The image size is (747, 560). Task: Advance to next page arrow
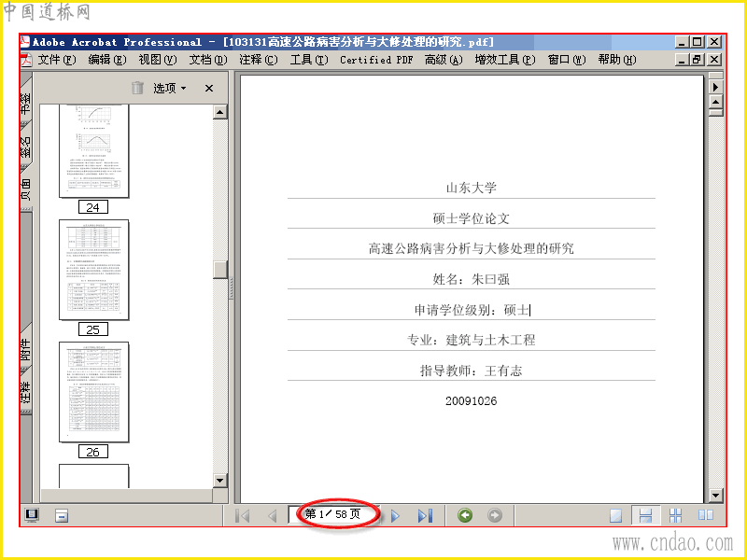[395, 515]
